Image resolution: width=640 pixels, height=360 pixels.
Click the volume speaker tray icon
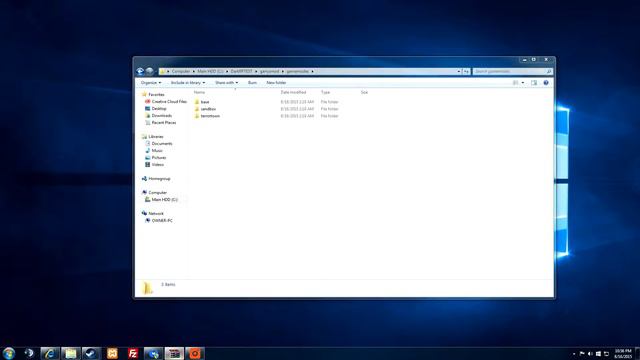(590, 353)
